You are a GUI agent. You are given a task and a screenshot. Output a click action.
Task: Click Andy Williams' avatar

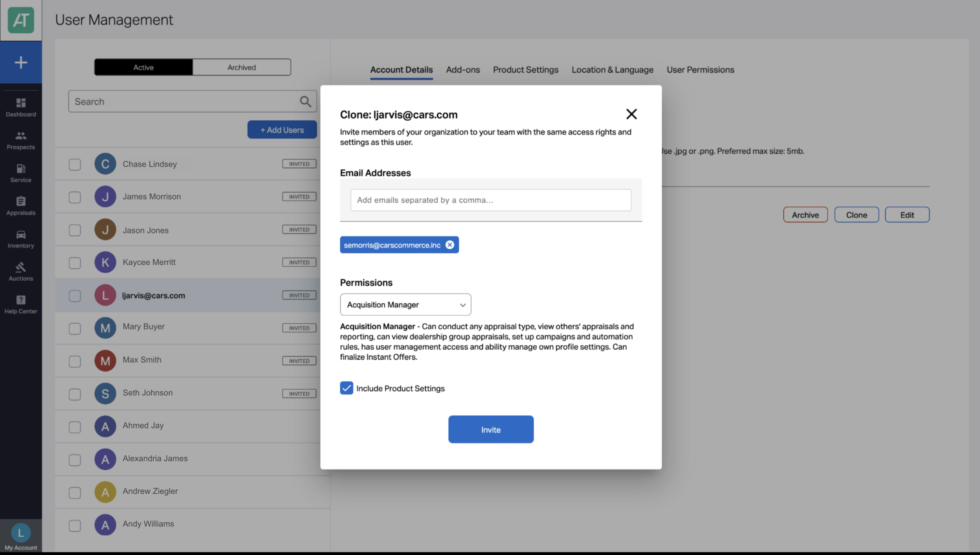tap(105, 525)
